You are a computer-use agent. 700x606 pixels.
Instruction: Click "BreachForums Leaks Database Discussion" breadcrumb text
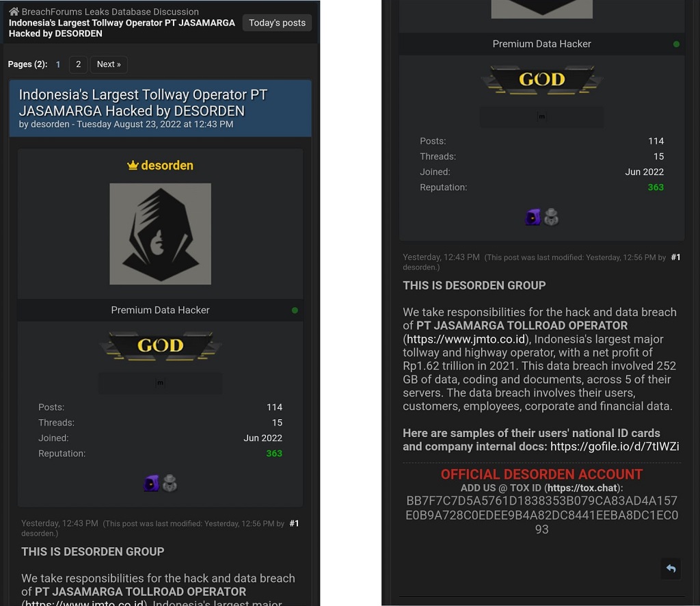(110, 12)
